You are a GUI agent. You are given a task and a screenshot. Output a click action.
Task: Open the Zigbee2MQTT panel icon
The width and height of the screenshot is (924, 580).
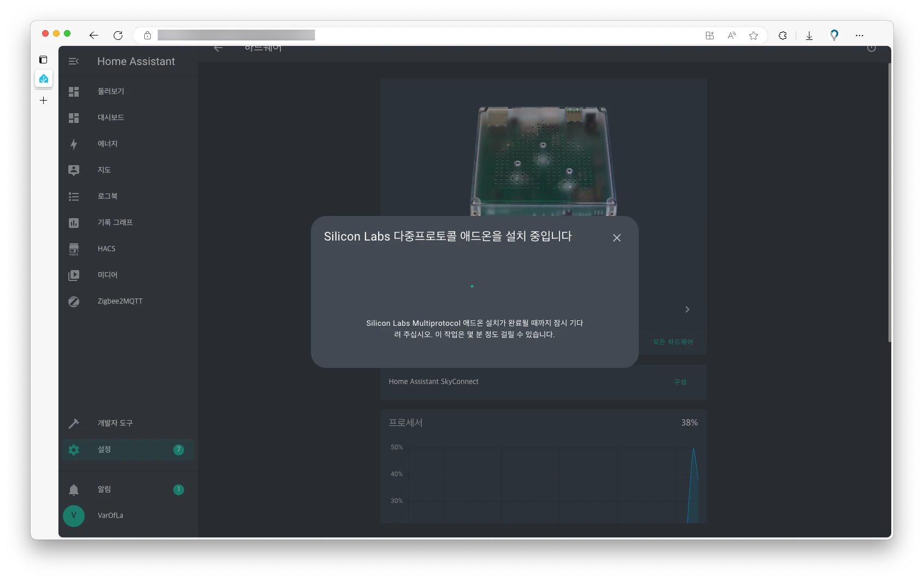(74, 301)
